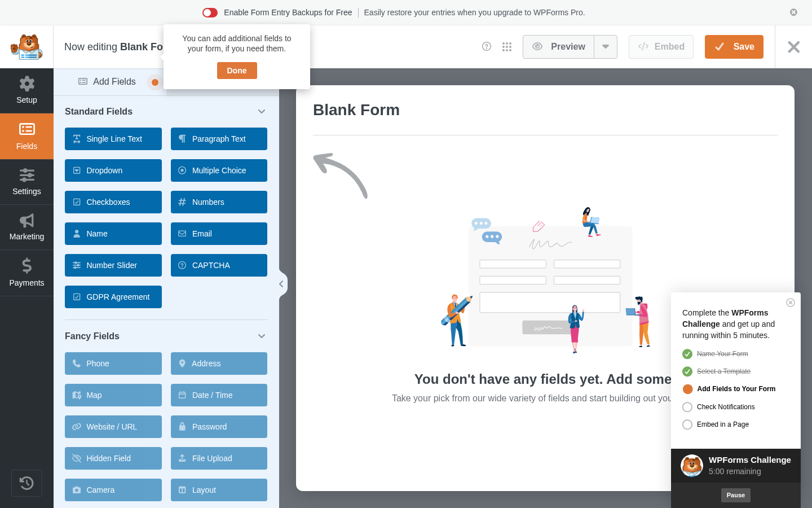Add a Hidden Field
Image resolution: width=812 pixels, height=508 pixels.
coord(113,458)
